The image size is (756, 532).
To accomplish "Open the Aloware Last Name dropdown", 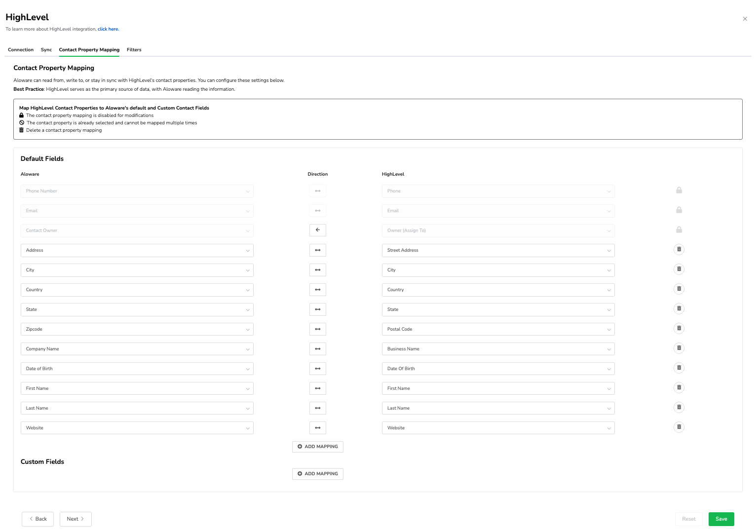I will point(137,408).
